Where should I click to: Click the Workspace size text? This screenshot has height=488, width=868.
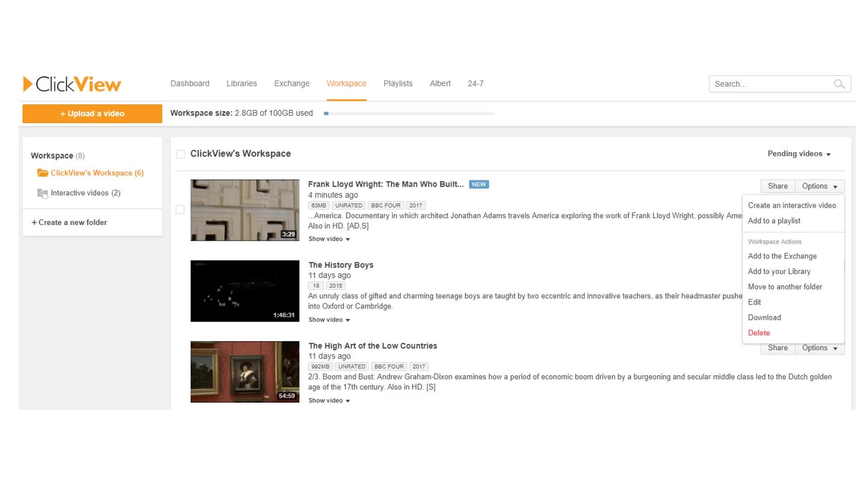pos(241,113)
